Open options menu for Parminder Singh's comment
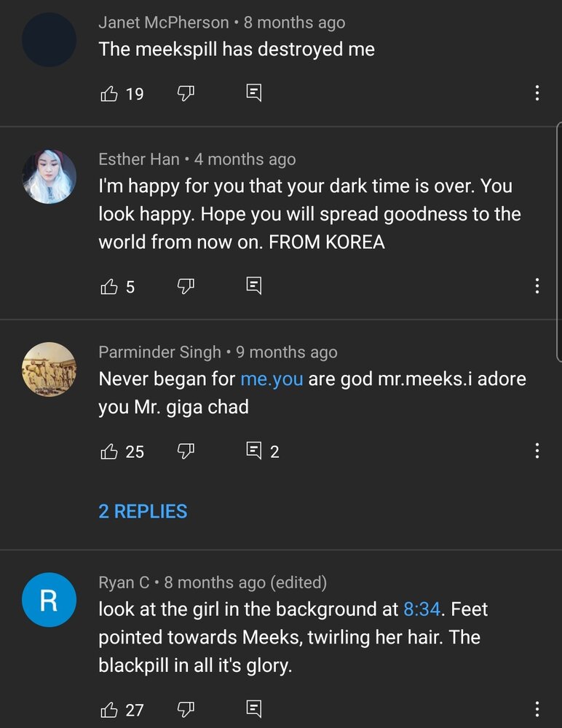 coord(537,451)
